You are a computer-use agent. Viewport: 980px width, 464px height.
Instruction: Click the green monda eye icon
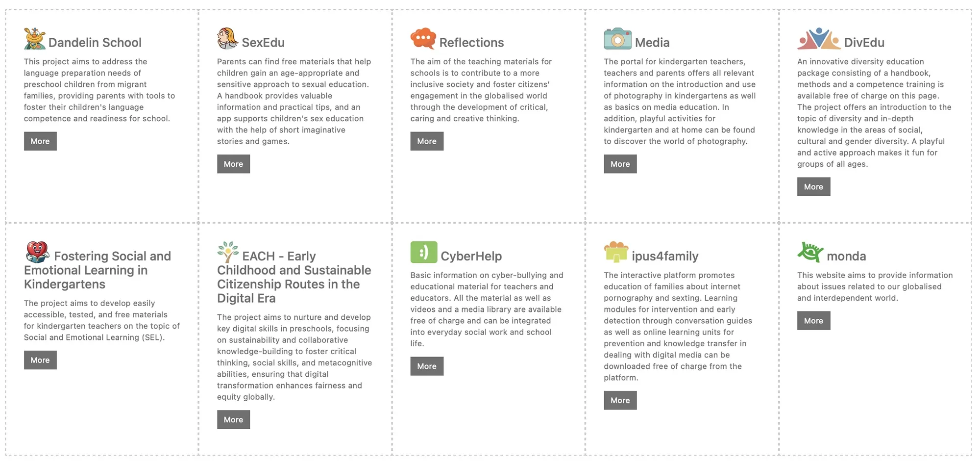pyautogui.click(x=810, y=252)
